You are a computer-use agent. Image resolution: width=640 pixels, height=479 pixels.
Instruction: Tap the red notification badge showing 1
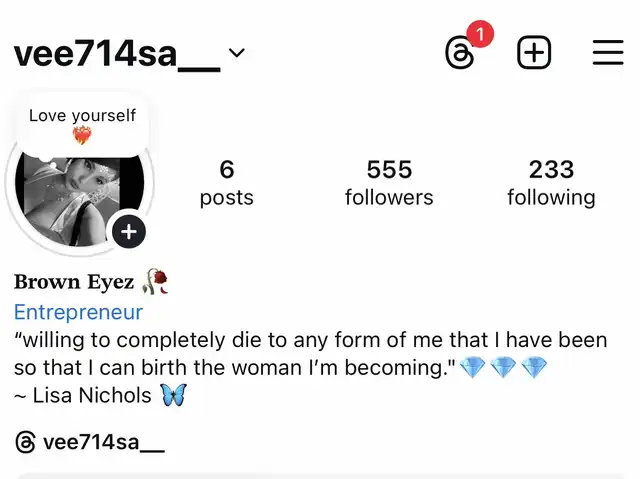coord(480,34)
